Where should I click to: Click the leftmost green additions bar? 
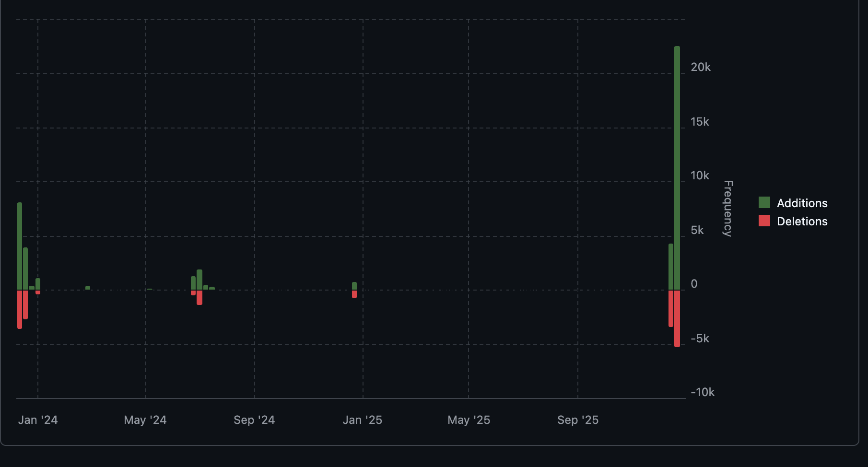pyautogui.click(x=20, y=246)
